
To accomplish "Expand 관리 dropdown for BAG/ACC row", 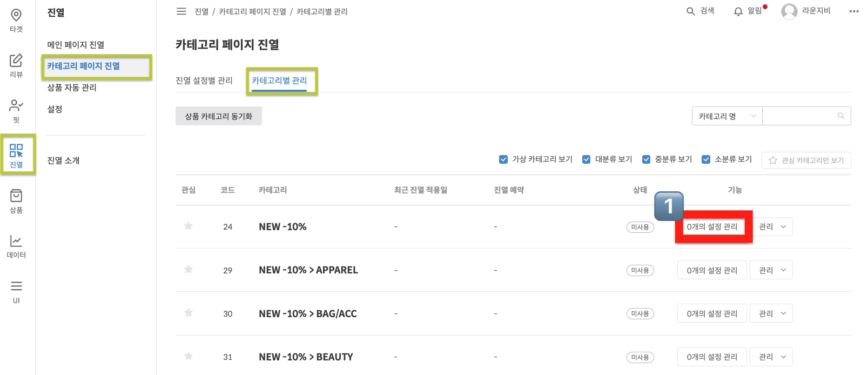I will click(x=771, y=313).
